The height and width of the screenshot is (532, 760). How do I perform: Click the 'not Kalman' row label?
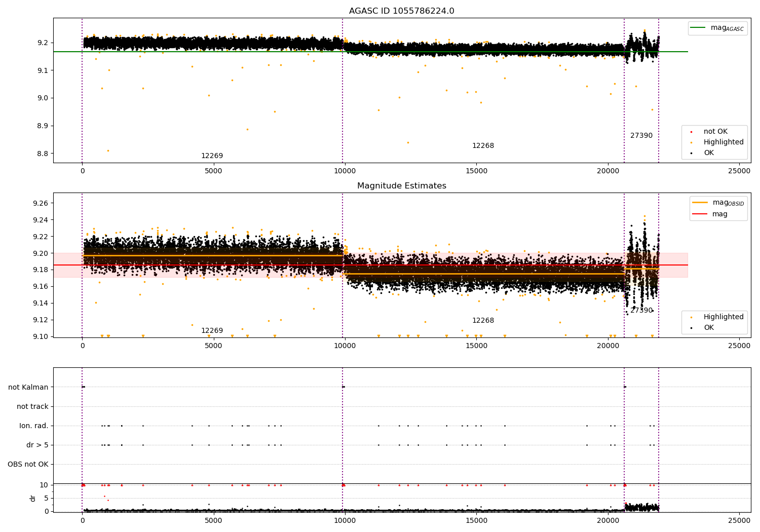coord(28,388)
